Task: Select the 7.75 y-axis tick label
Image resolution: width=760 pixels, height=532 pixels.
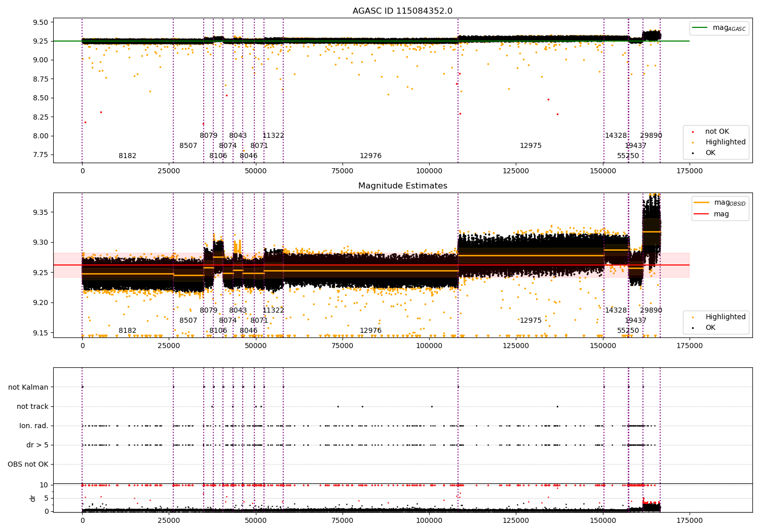Action: pos(40,155)
